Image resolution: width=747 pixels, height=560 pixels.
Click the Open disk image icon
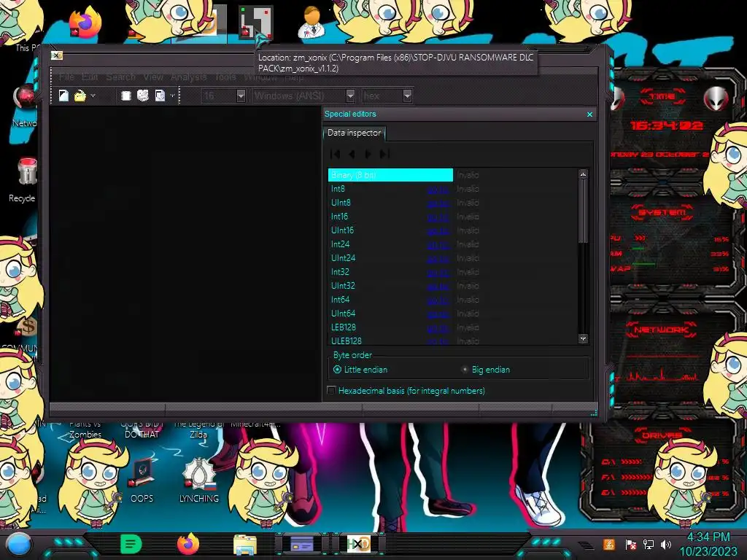tap(160, 96)
